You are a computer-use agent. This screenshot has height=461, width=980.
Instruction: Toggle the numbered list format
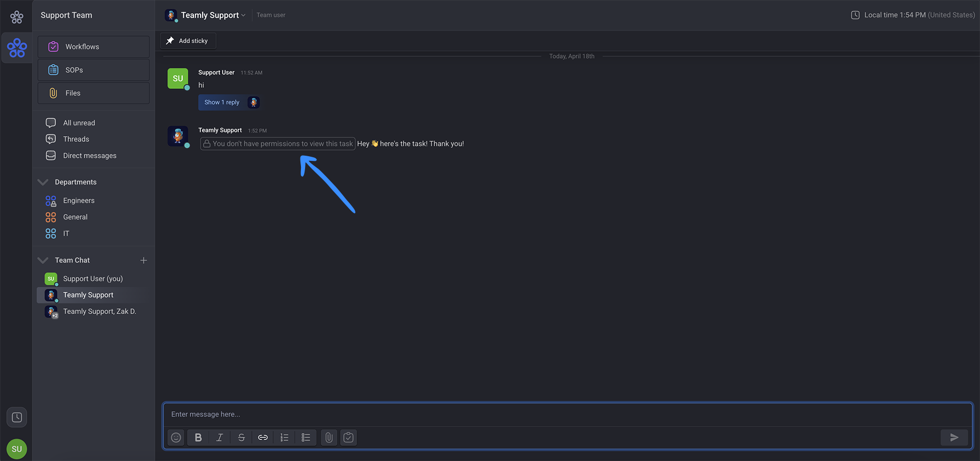[284, 437]
